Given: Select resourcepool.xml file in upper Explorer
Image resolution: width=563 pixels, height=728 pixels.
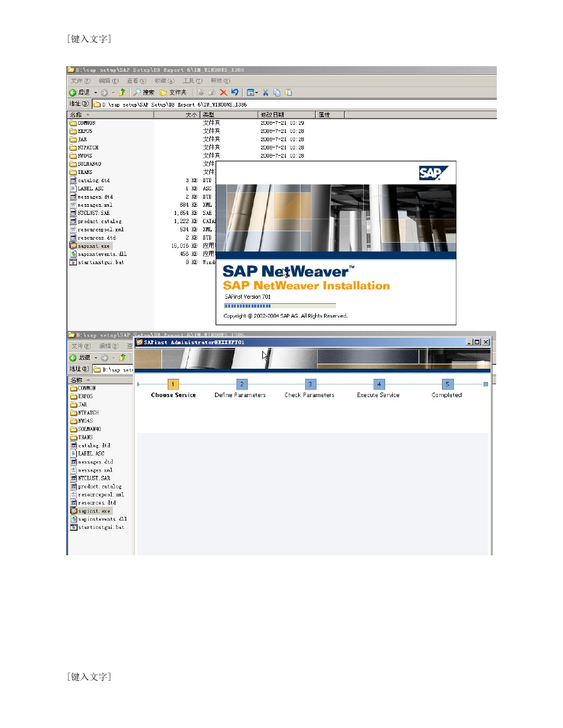Looking at the screenshot, I should coord(96,230).
